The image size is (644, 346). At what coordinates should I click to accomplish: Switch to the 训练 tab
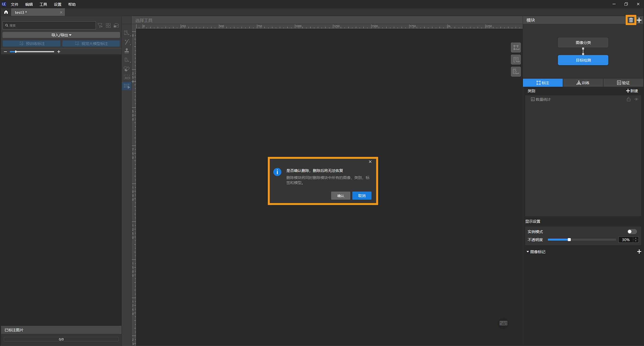[583, 83]
